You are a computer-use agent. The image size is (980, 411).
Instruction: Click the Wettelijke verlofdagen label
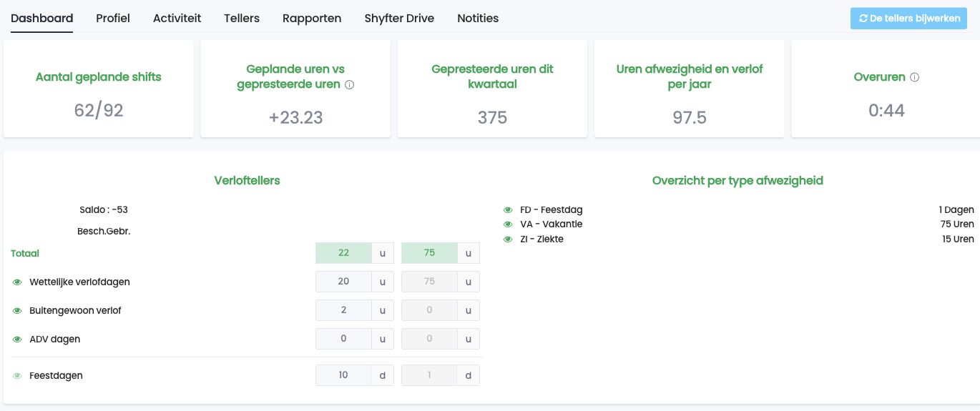[79, 282]
